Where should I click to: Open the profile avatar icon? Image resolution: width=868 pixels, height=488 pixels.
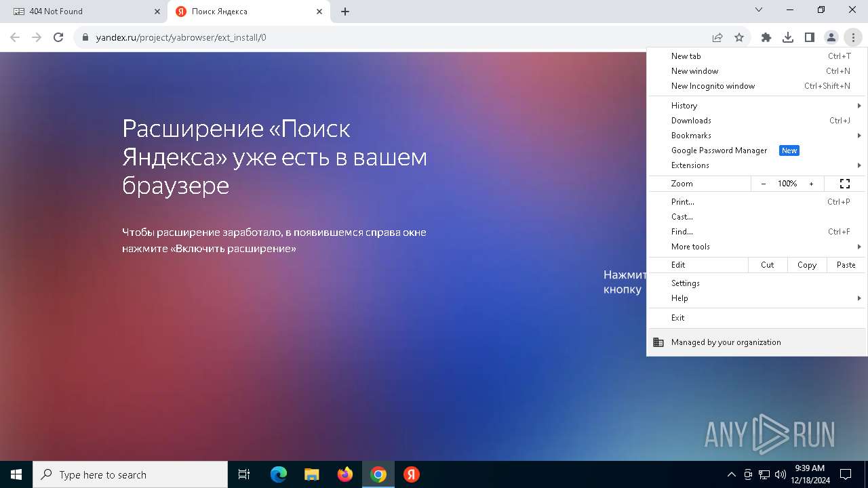click(x=831, y=37)
